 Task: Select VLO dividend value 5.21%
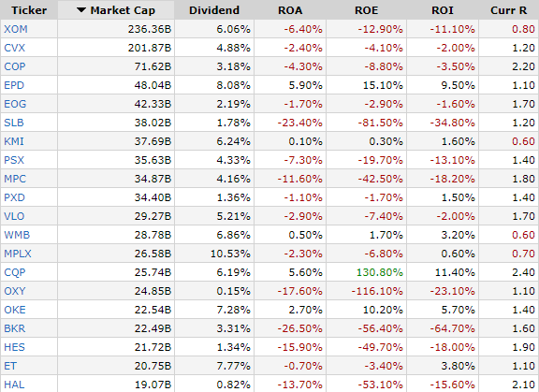233,216
